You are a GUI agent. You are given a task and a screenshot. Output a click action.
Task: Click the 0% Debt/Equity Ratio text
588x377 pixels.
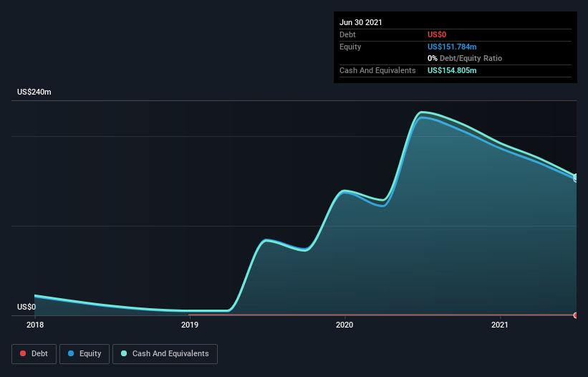[465, 58]
